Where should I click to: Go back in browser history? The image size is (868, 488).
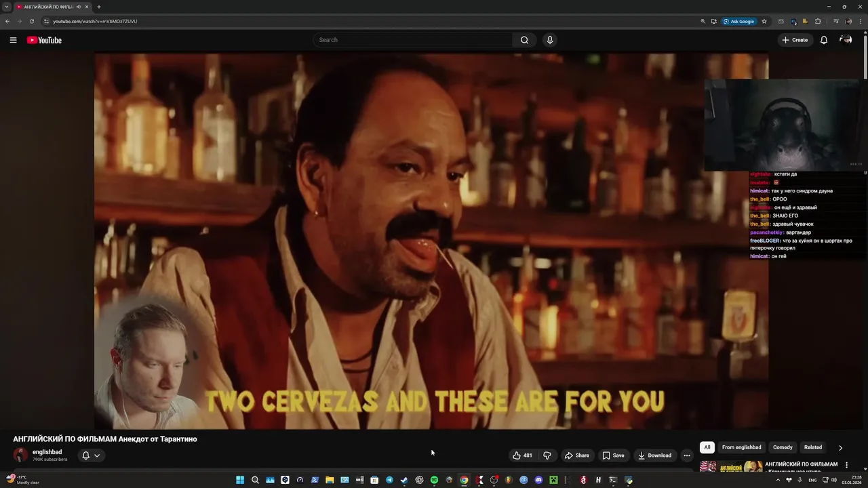point(7,21)
